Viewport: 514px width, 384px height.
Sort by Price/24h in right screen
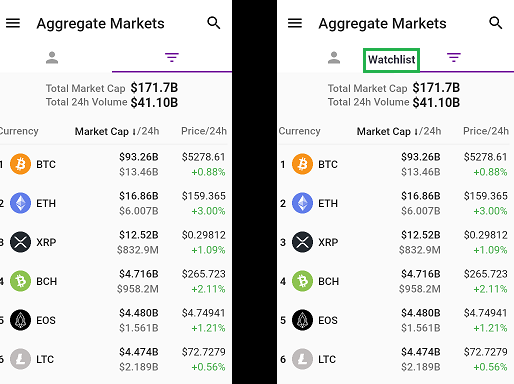[x=486, y=131]
